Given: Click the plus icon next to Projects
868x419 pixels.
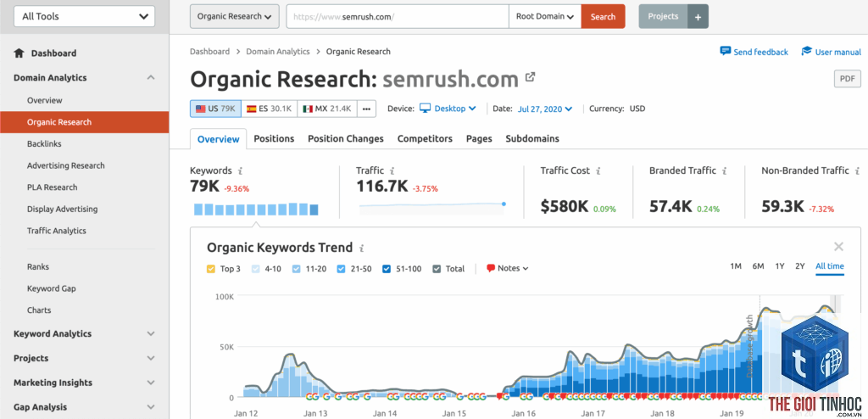Looking at the screenshot, I should pyautogui.click(x=698, y=17).
